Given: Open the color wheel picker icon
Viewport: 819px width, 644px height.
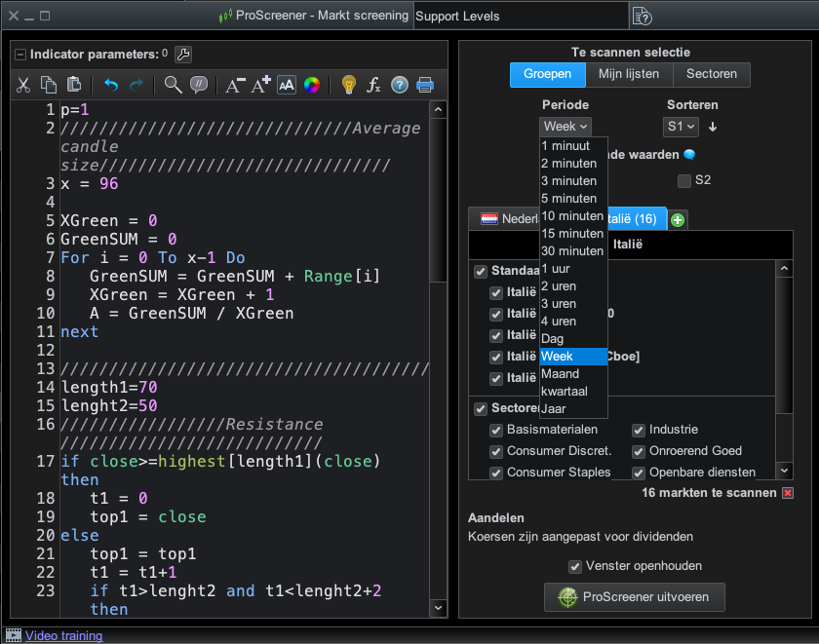Looking at the screenshot, I should click(311, 85).
